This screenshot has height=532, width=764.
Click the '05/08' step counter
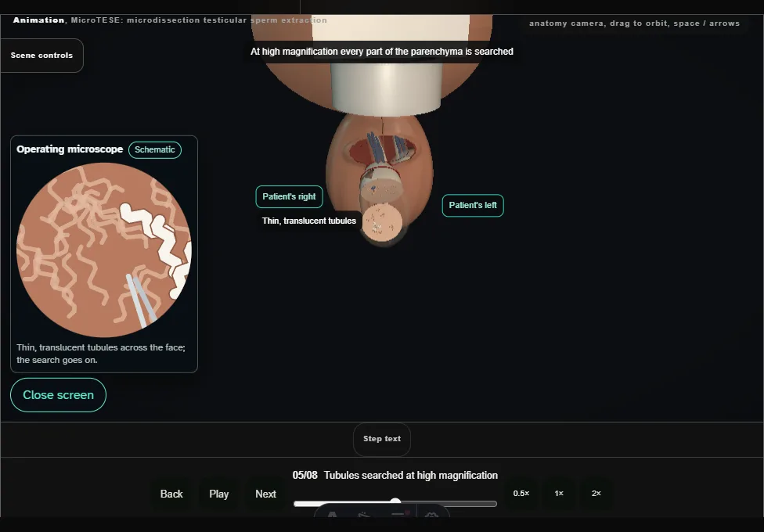pyautogui.click(x=305, y=476)
